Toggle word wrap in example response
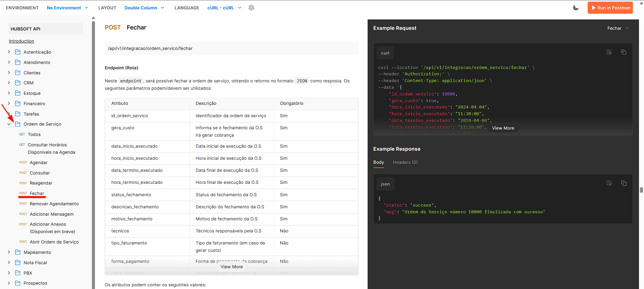The image size is (644, 289). [x=609, y=183]
